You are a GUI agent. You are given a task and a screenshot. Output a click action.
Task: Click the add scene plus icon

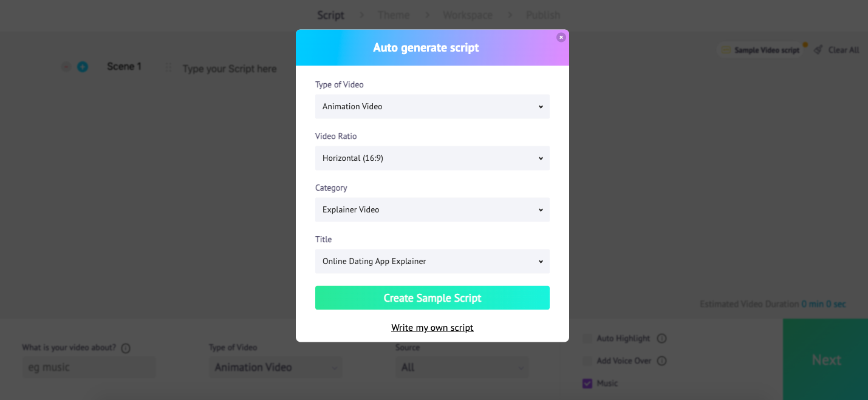[83, 67]
